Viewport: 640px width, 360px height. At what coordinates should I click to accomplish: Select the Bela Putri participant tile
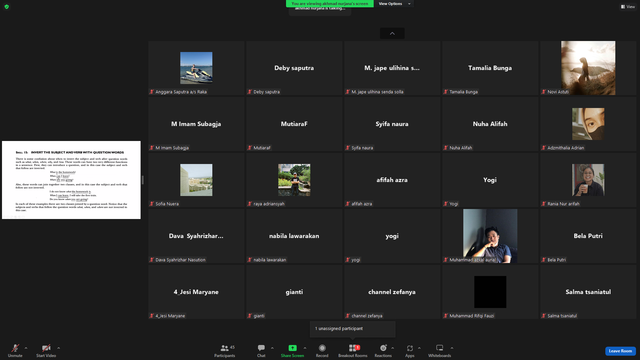tap(588, 236)
